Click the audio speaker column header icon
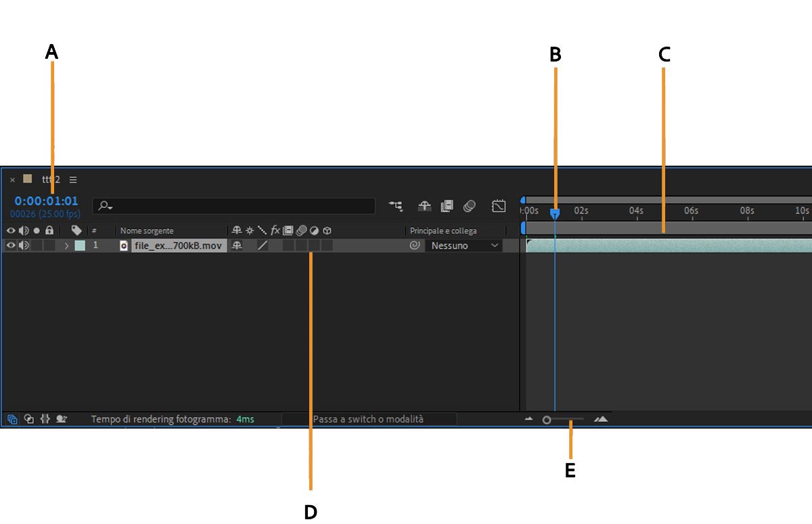Viewport: 812px width, 524px height. 24,231
